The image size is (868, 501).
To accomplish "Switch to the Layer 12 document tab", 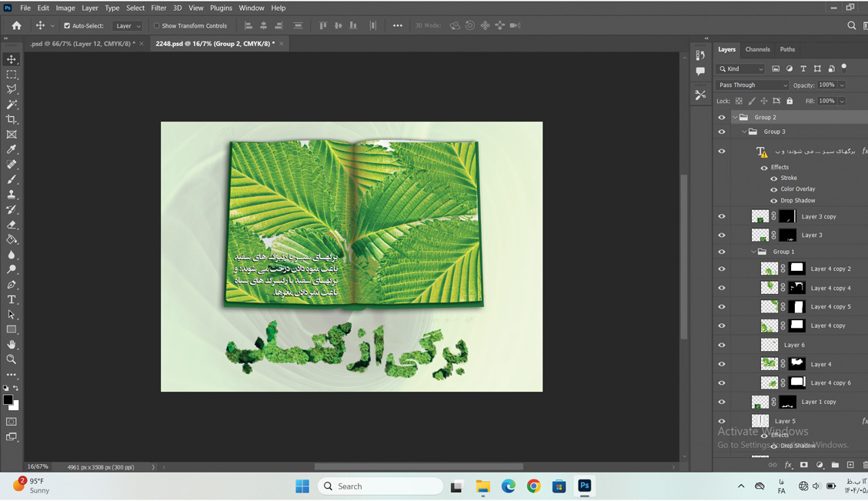I will (82, 44).
